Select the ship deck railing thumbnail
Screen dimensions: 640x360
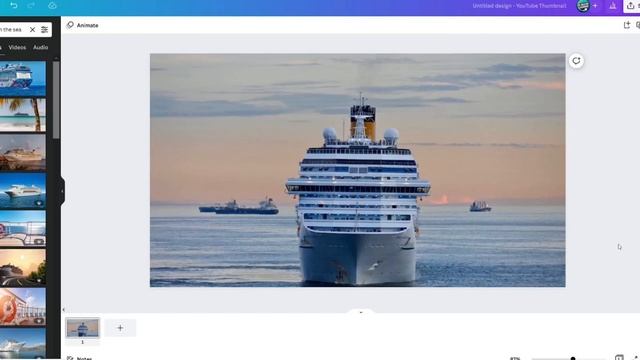pyautogui.click(x=23, y=229)
